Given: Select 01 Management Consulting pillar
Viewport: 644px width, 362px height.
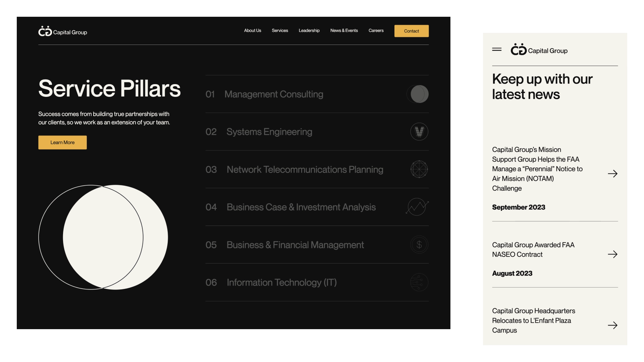Looking at the screenshot, I should (317, 94).
